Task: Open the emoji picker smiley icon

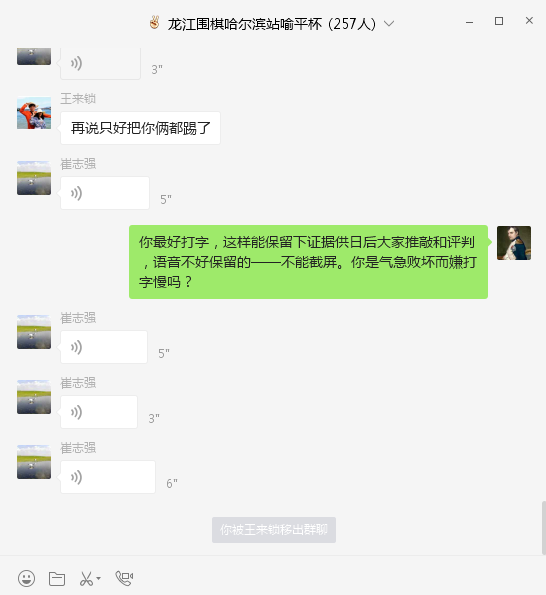Action: click(26, 579)
